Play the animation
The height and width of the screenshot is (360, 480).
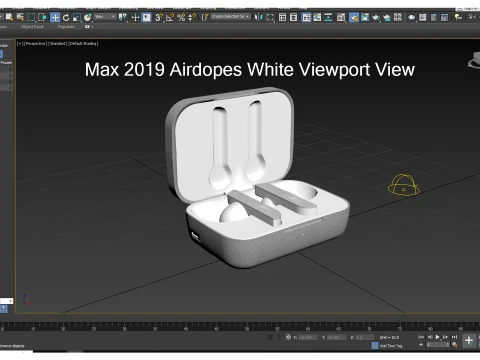[437, 337]
